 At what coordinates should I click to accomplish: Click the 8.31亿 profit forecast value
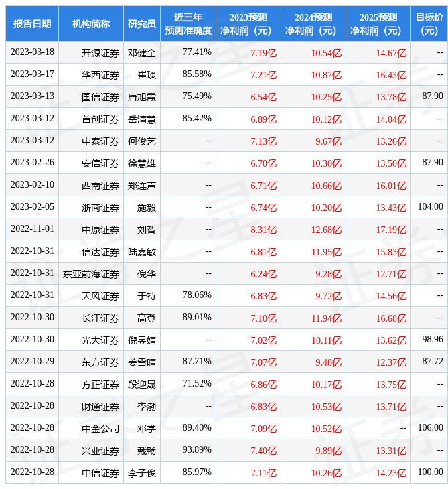click(263, 230)
